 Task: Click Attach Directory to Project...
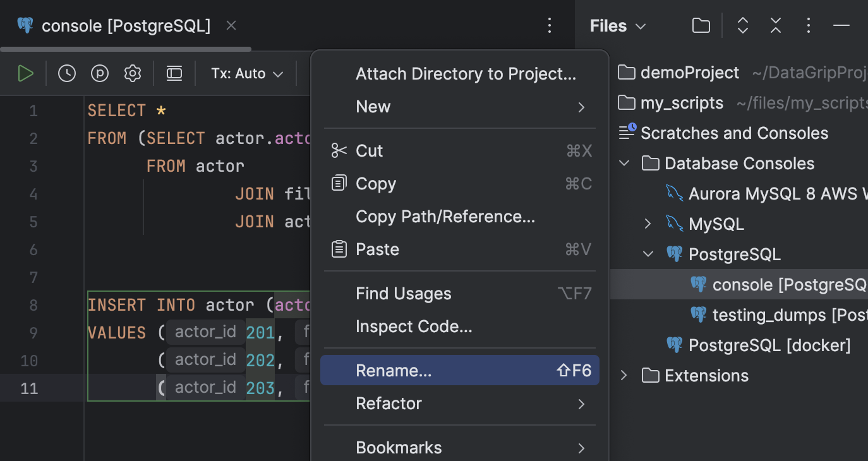(x=466, y=73)
